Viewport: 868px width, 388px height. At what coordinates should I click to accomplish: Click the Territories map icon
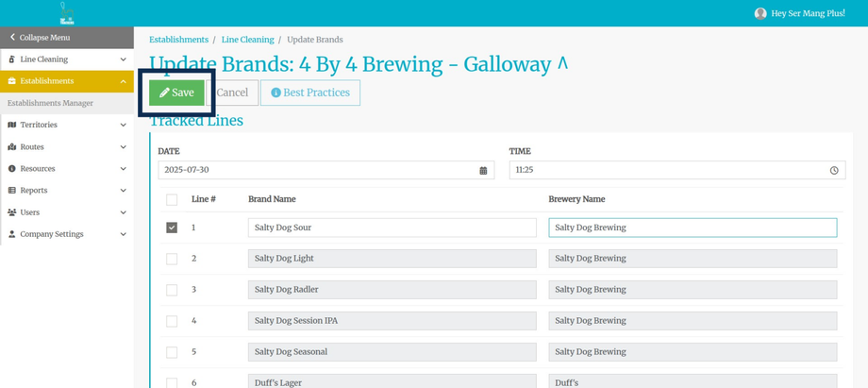tap(12, 125)
